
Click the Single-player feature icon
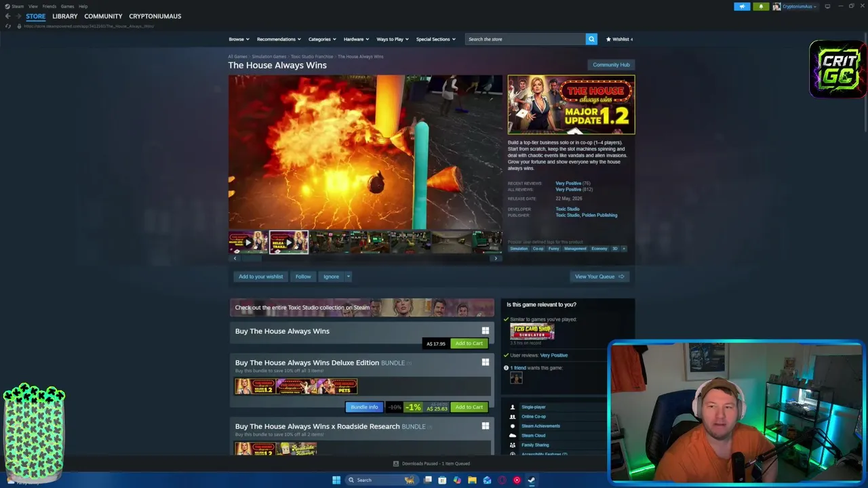click(x=513, y=407)
